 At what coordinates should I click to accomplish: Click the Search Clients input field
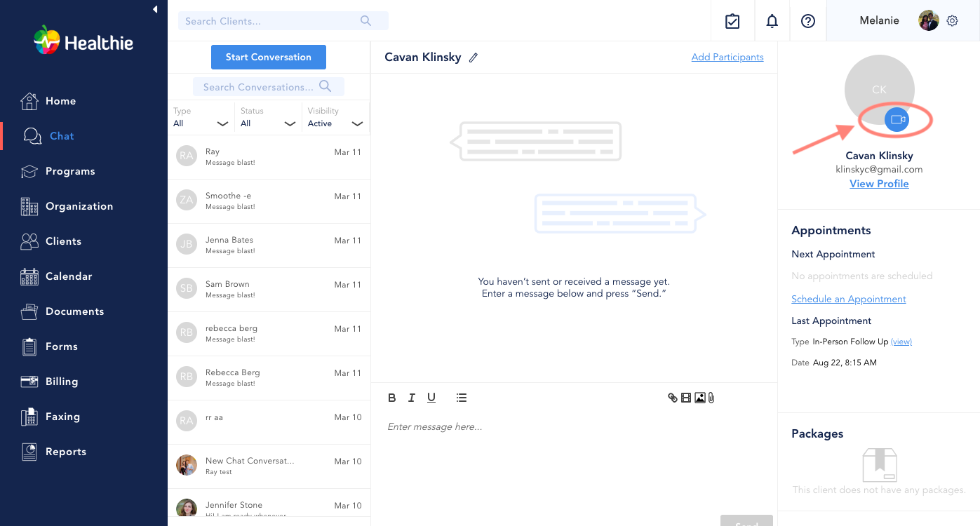[x=274, y=20]
